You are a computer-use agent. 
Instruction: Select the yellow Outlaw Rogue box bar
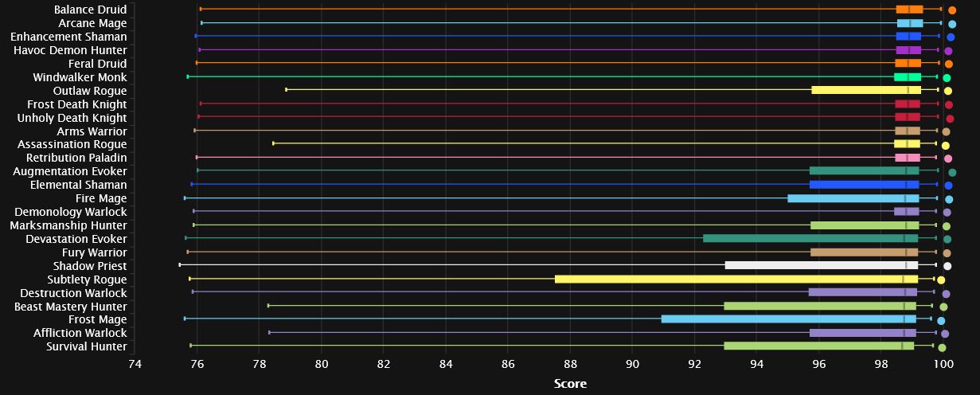pos(866,91)
